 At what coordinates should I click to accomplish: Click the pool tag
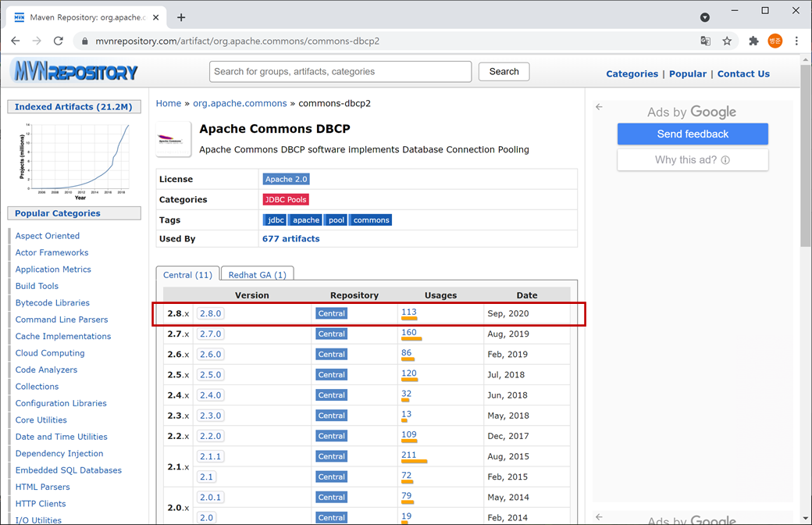tap(336, 220)
